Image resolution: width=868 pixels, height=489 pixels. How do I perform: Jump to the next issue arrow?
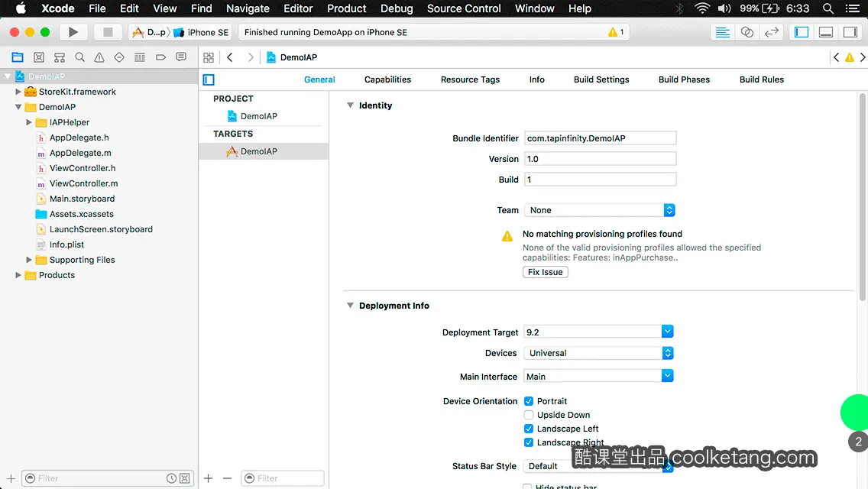863,57
